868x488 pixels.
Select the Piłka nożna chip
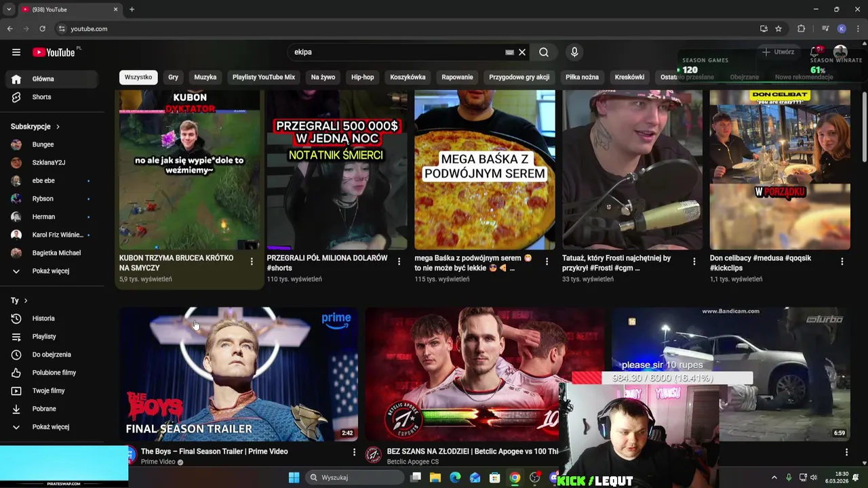[582, 77]
